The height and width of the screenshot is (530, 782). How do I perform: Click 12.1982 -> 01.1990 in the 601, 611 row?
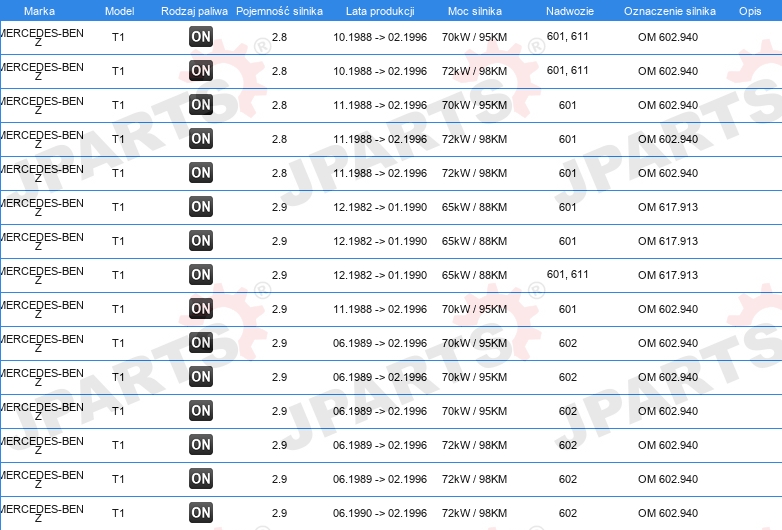[x=380, y=275]
